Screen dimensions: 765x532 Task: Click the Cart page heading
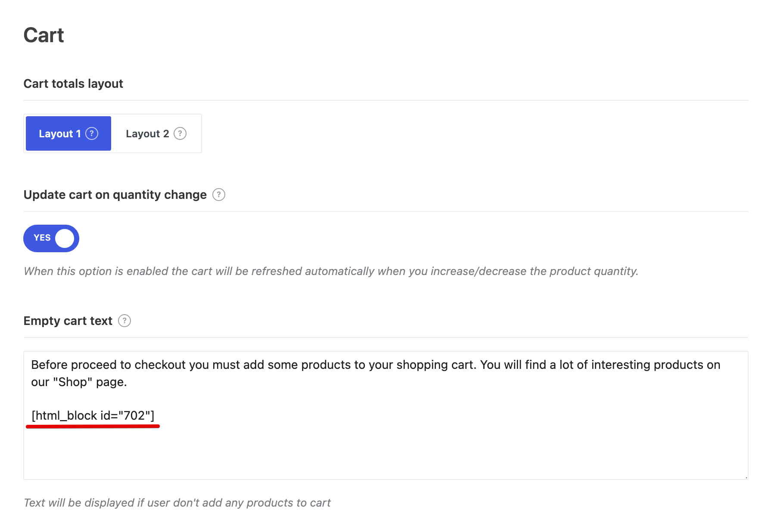(44, 35)
